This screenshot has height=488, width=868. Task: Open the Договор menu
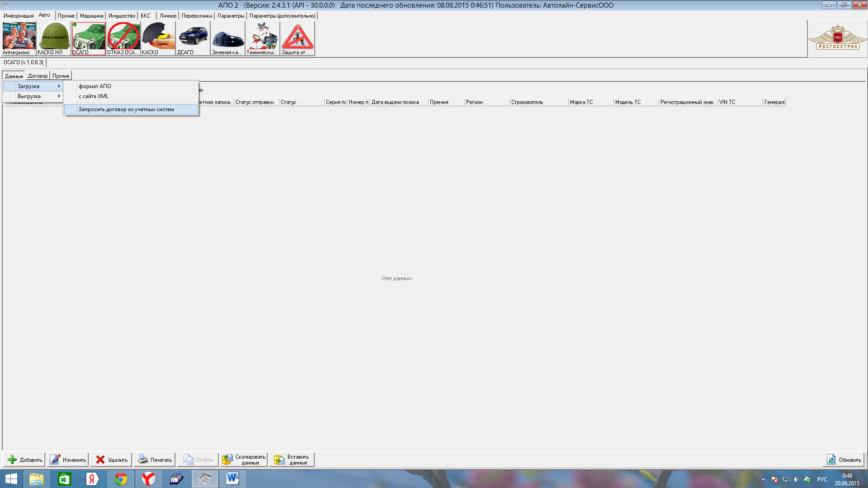(38, 76)
